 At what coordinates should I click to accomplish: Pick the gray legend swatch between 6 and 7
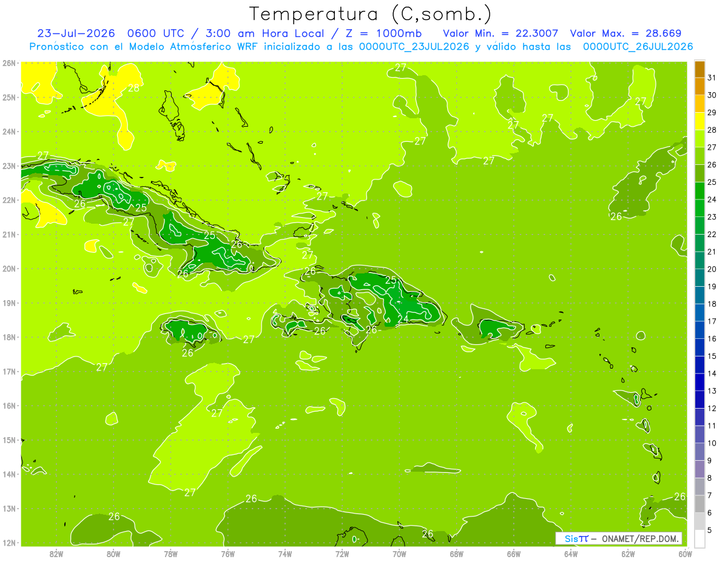pos(699,504)
